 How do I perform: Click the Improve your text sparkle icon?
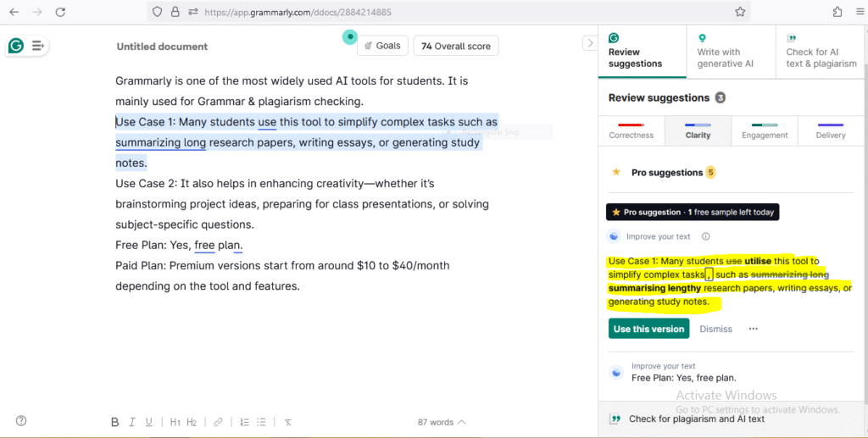coord(614,236)
